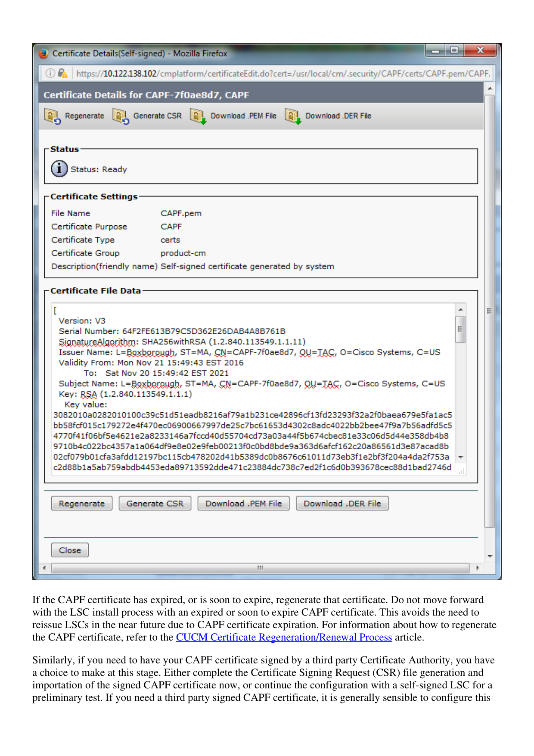
Task: Click the text area scroll down arrow
Action: pyautogui.click(x=460, y=457)
